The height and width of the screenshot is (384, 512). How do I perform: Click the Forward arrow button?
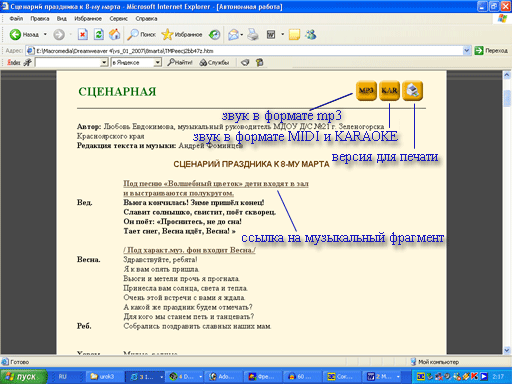coord(59,34)
